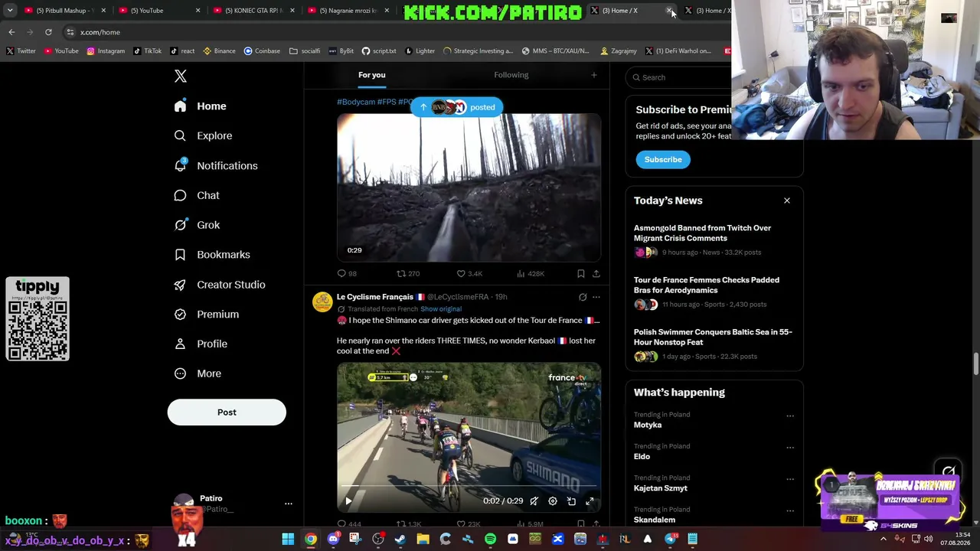Dismiss the Today's News panel
The width and height of the screenshot is (980, 551).
[787, 201]
